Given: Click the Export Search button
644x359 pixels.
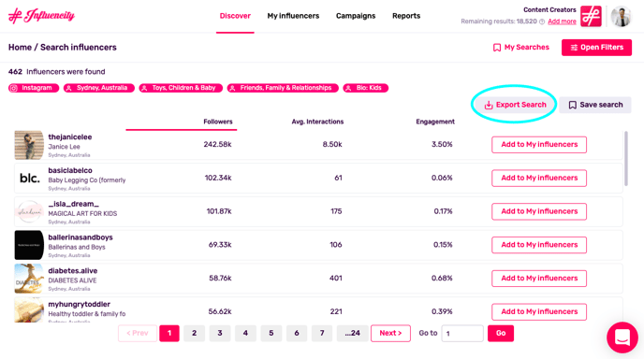Looking at the screenshot, I should tap(515, 105).
